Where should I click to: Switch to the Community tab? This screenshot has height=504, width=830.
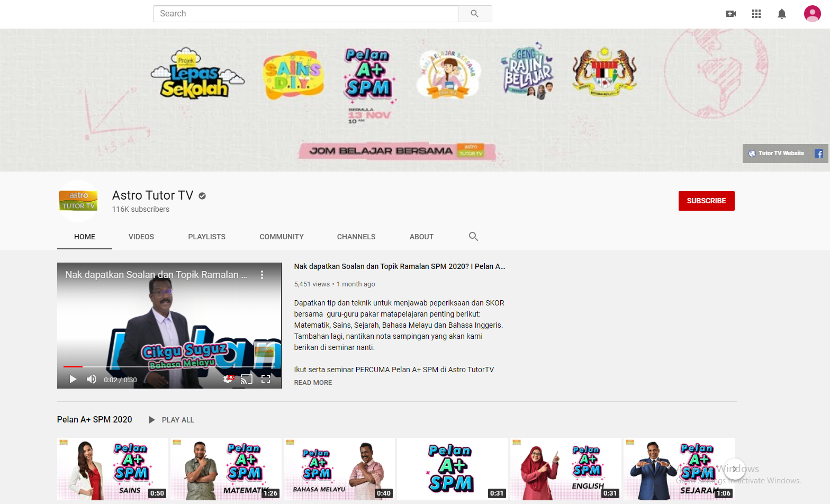tap(282, 237)
